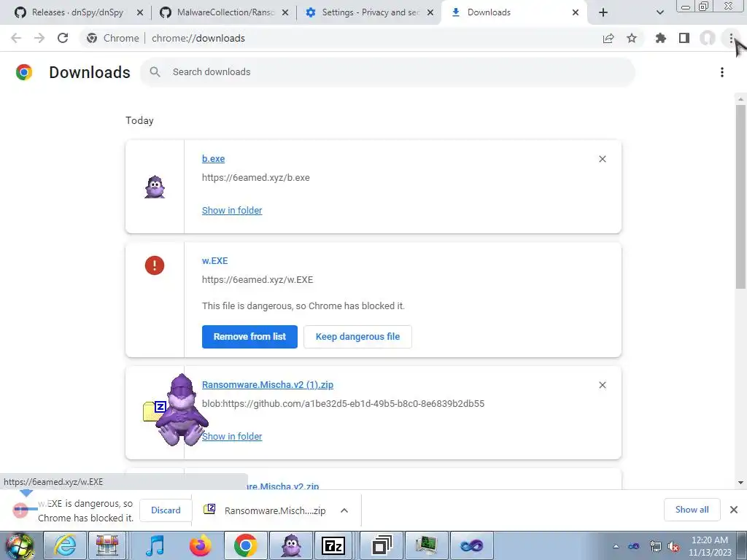The width and height of the screenshot is (747, 560).
Task: Open new tab with plus button
Action: pos(603,12)
